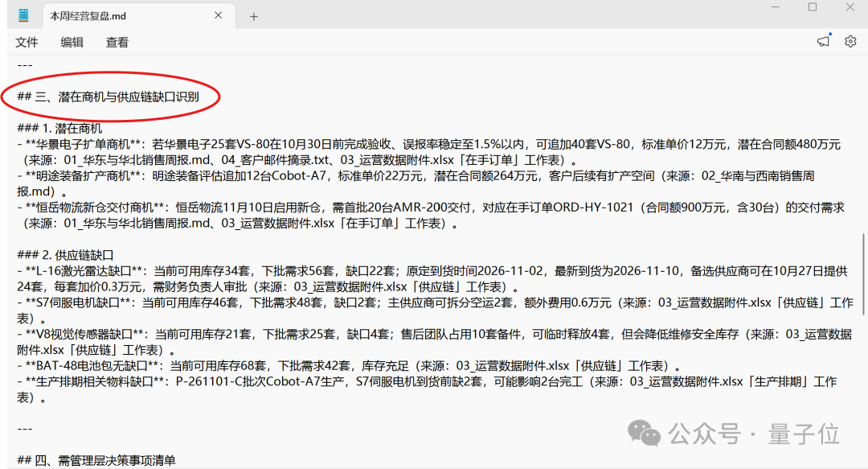
Task: Click the amount 潜在合同额480万元
Action: [789, 145]
